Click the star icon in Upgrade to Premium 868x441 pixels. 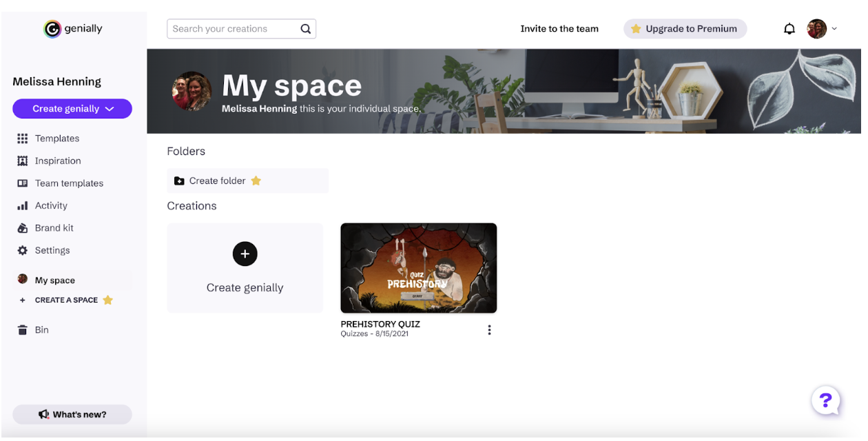636,29
